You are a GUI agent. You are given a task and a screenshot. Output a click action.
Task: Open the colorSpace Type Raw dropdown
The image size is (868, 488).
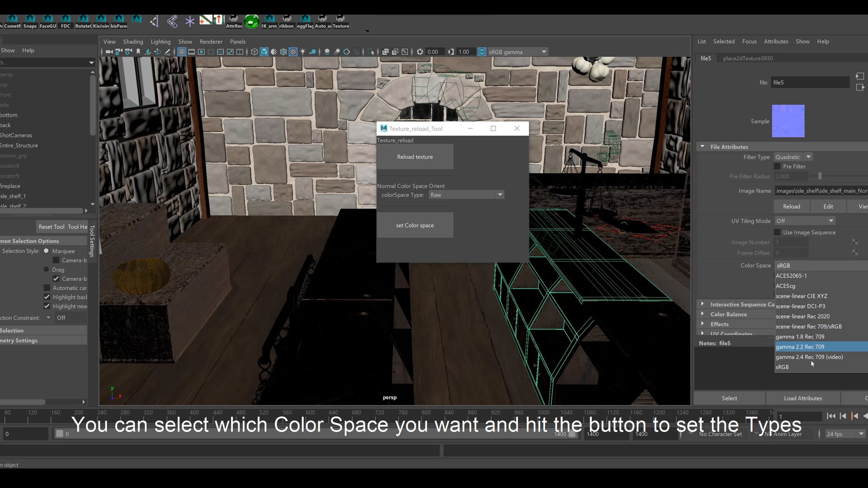pyautogui.click(x=466, y=194)
